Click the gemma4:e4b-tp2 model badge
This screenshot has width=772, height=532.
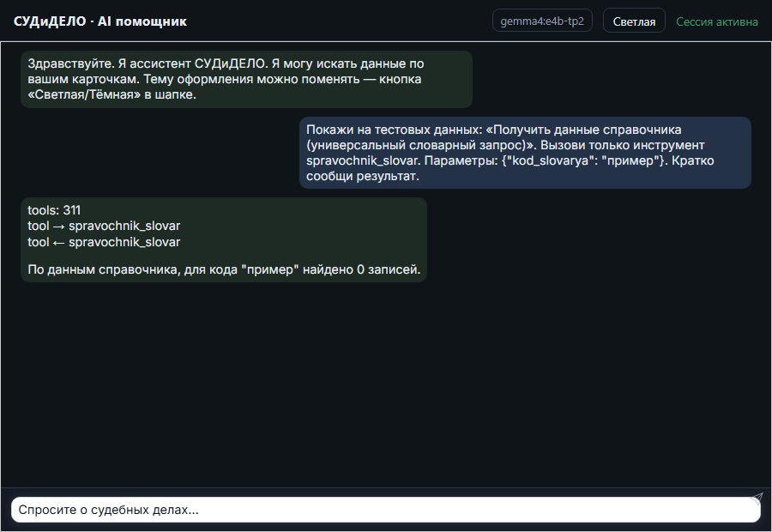pos(542,21)
